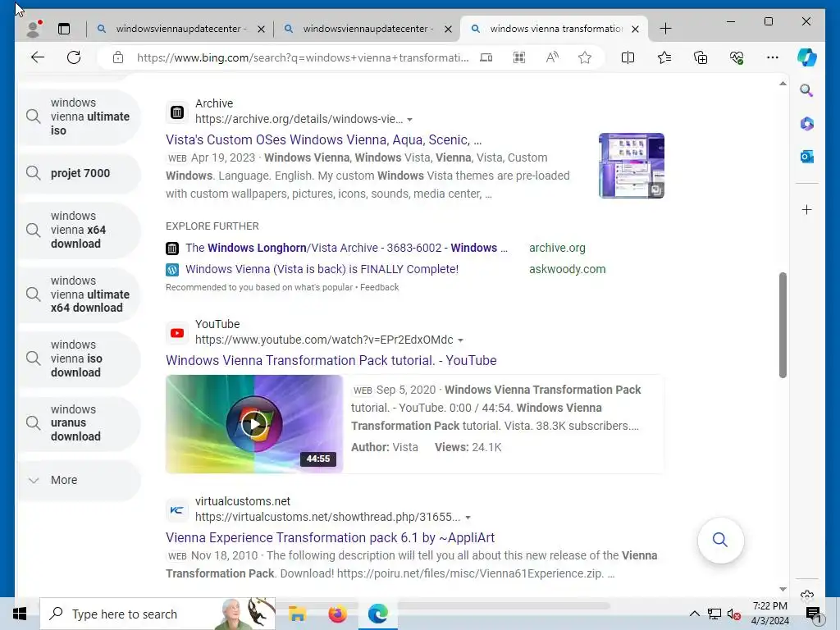Screen dimensions: 840x630
Task: Open Settings and more menu
Action: coord(773,57)
